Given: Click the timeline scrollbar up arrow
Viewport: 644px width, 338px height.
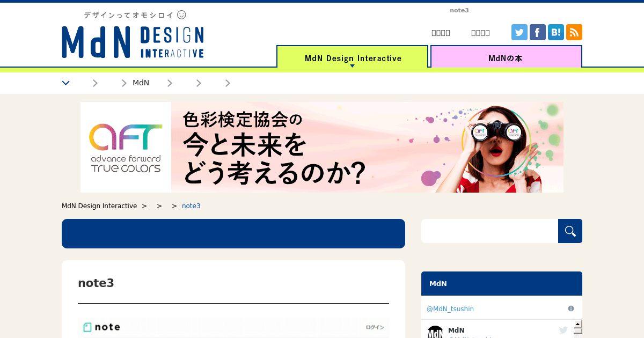Looking at the screenshot, I should click(x=578, y=324).
